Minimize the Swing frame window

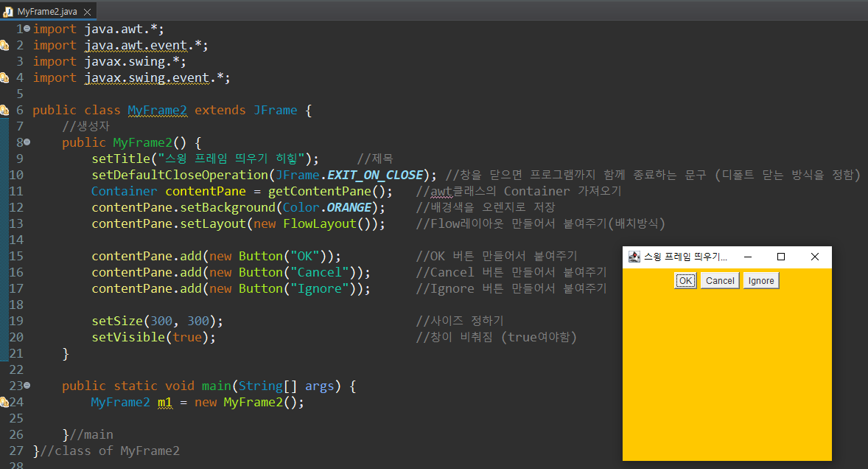(748, 257)
